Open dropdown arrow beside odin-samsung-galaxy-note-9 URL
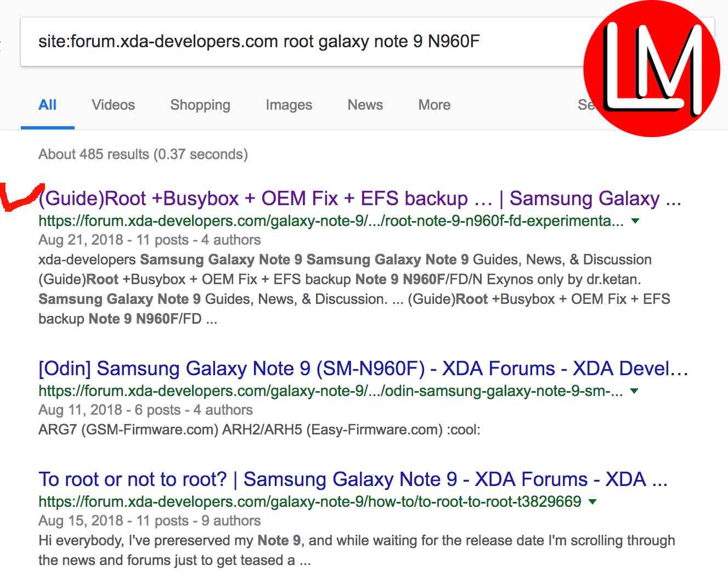This screenshot has width=728, height=582. [x=635, y=391]
